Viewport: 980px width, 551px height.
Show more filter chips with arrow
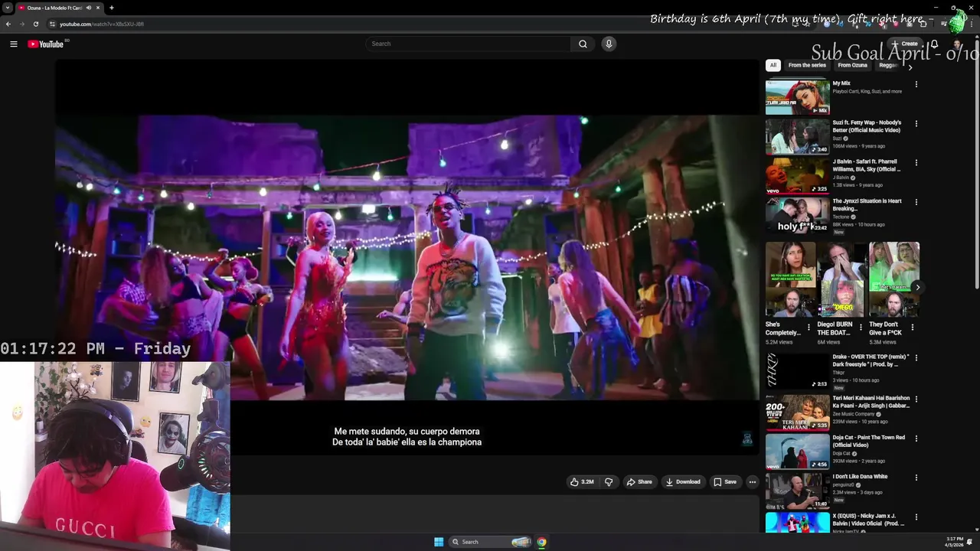910,67
